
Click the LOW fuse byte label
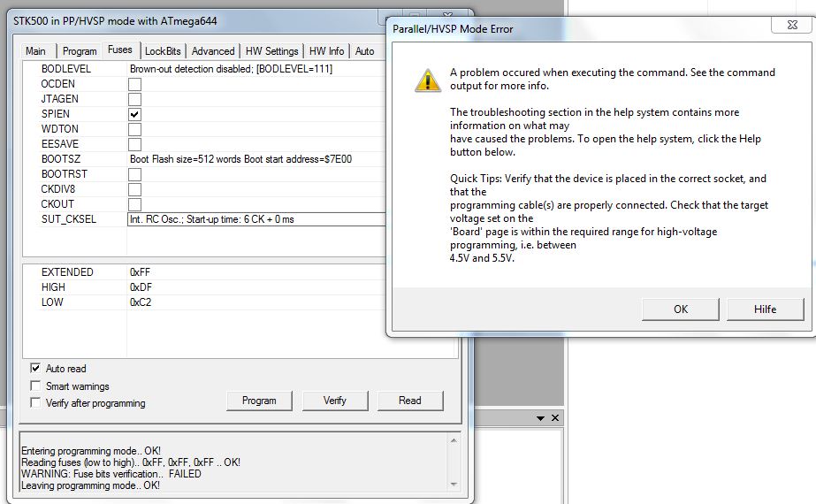point(52,302)
